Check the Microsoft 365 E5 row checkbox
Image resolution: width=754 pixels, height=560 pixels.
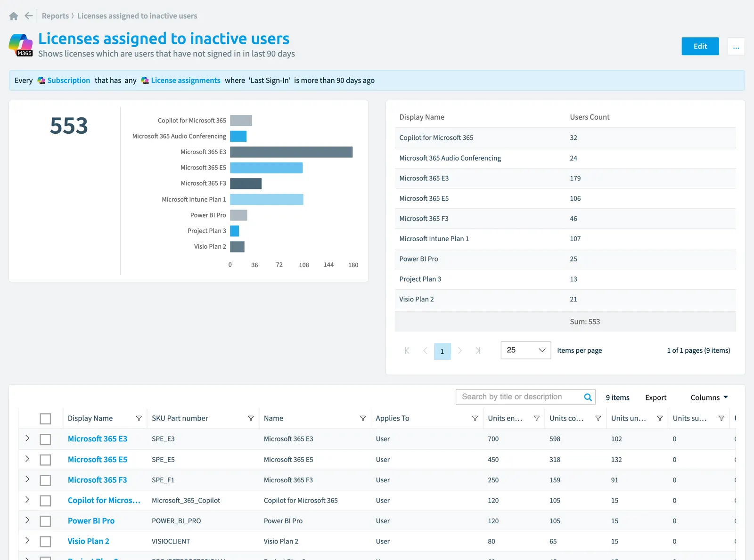click(45, 460)
